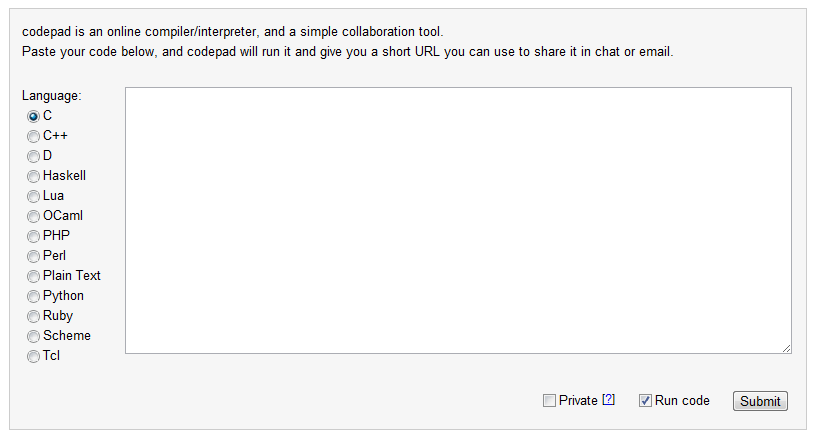Uncheck the Run code checkbox
Viewport: 820px width, 441px height.
click(645, 401)
